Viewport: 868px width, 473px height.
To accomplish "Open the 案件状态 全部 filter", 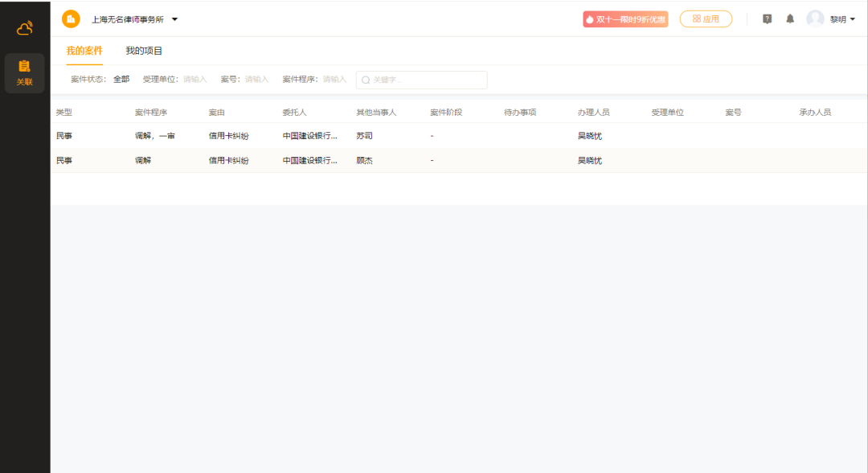I will (x=121, y=80).
